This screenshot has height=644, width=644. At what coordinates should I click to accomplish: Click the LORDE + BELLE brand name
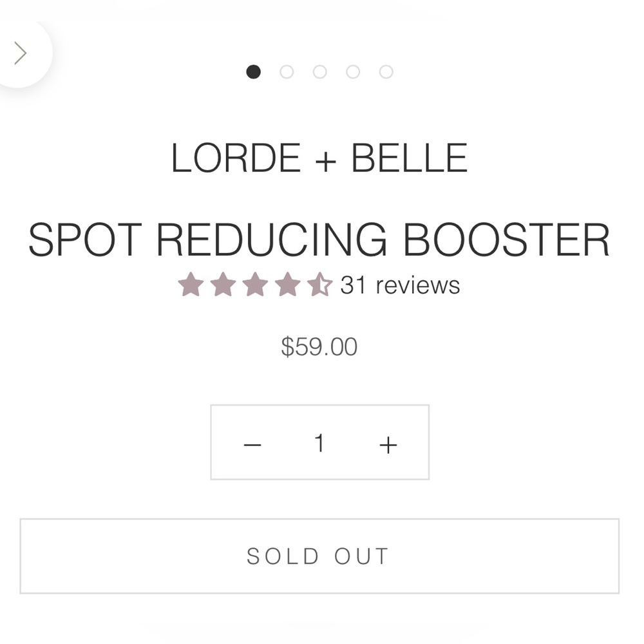pyautogui.click(x=320, y=156)
